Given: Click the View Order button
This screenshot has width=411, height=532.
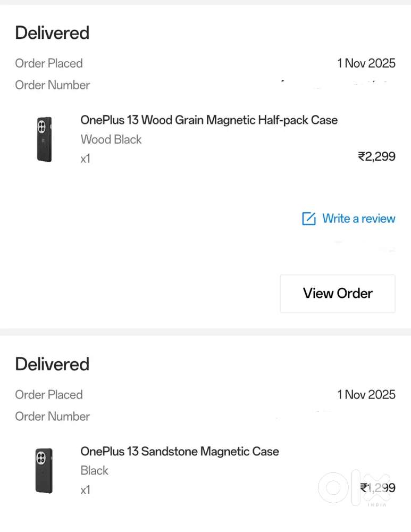Looking at the screenshot, I should (x=337, y=293).
